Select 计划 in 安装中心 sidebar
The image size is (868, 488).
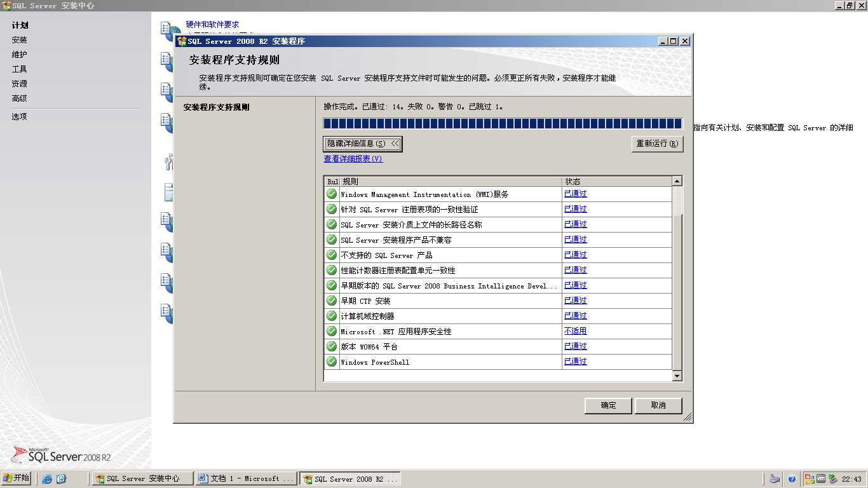pyautogui.click(x=20, y=25)
